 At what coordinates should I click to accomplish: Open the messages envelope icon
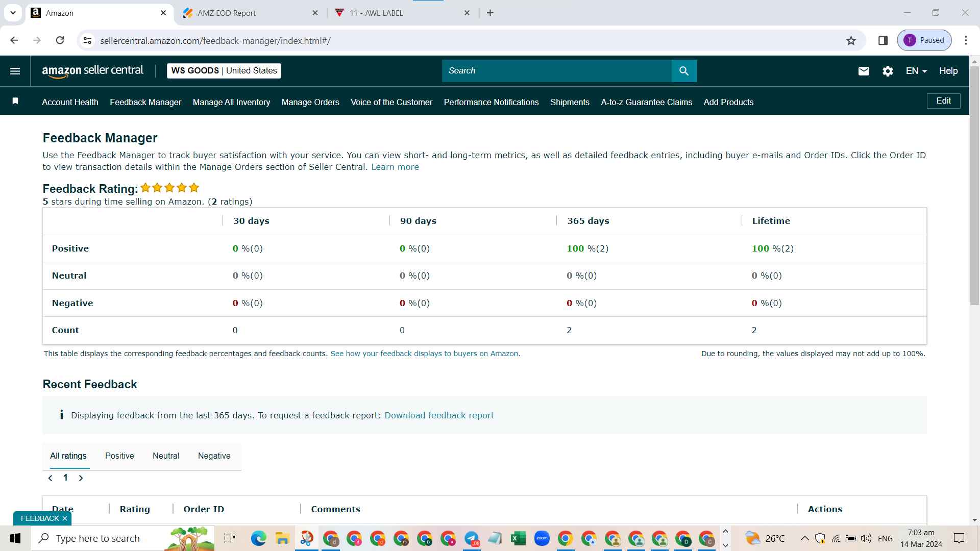864,71
